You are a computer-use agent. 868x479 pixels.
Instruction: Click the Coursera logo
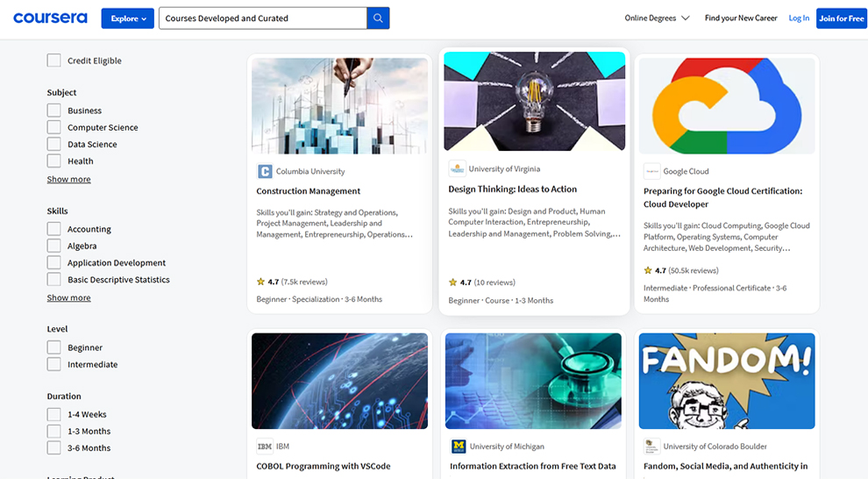[50, 18]
